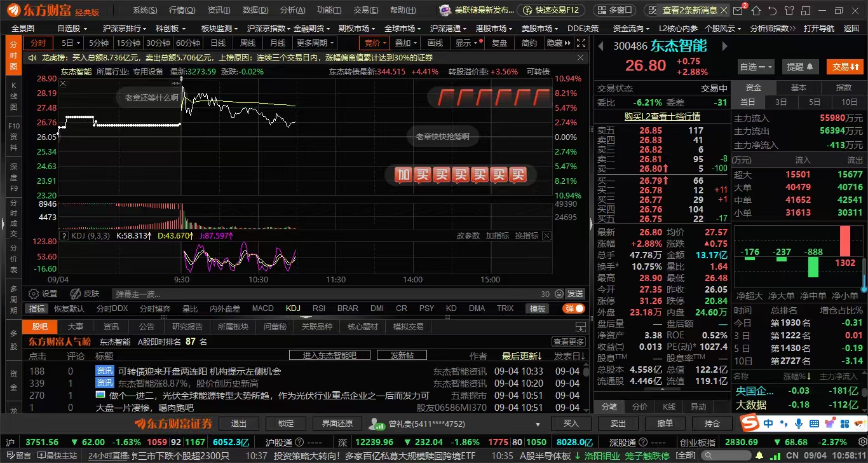Open the emoji smiley picker
Viewport: 868px width, 463px height.
(x=559, y=294)
